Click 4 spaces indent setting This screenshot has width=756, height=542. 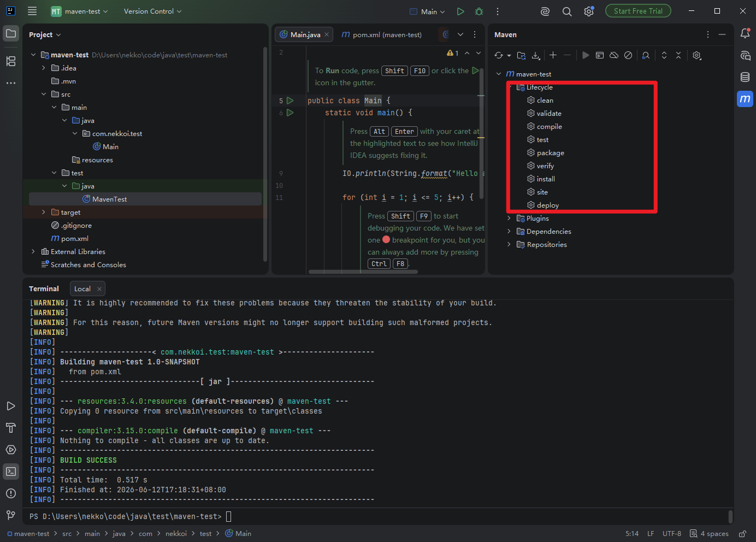(x=709, y=534)
